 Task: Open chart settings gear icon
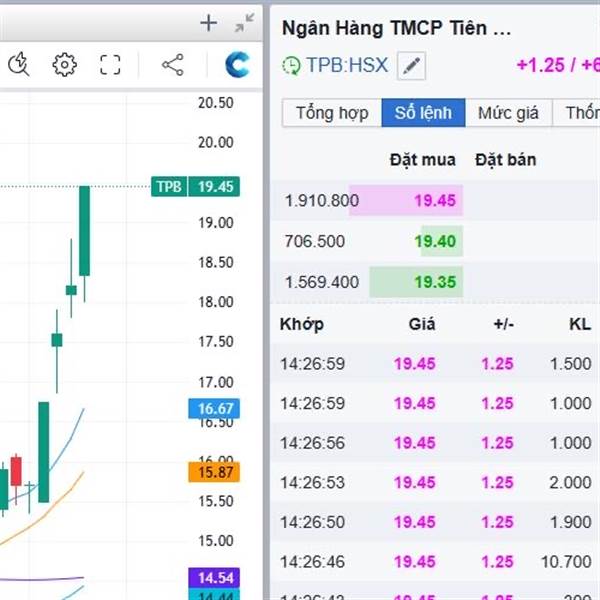(x=64, y=64)
